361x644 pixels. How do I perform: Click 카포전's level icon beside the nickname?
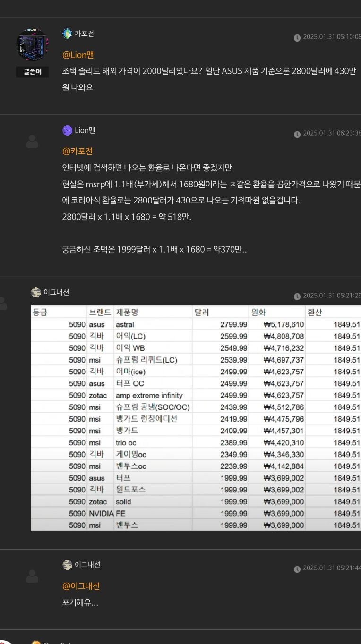(67, 33)
